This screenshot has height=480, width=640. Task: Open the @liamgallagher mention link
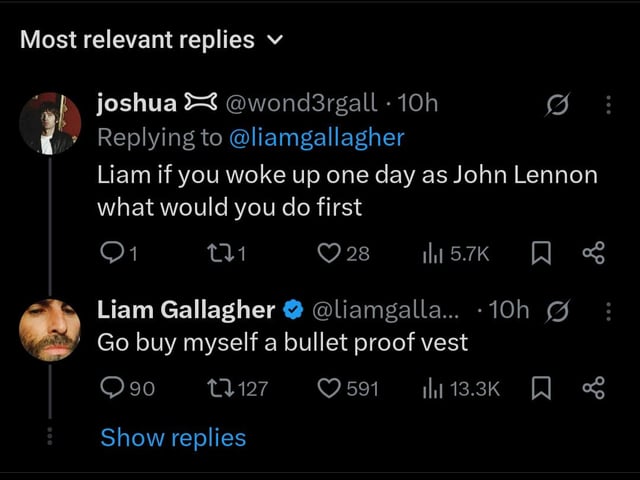(x=317, y=138)
